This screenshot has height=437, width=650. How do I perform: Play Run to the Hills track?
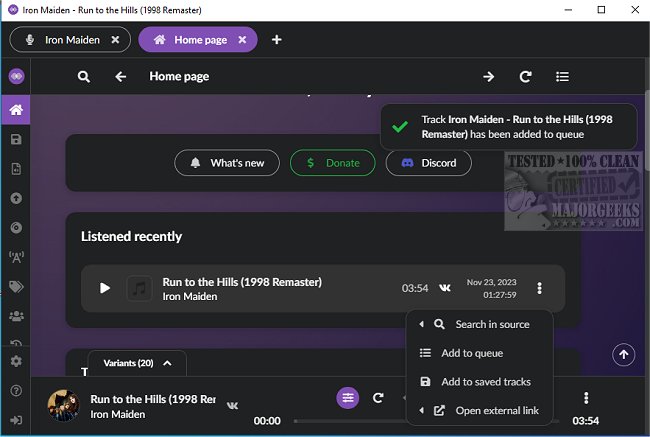pos(105,288)
